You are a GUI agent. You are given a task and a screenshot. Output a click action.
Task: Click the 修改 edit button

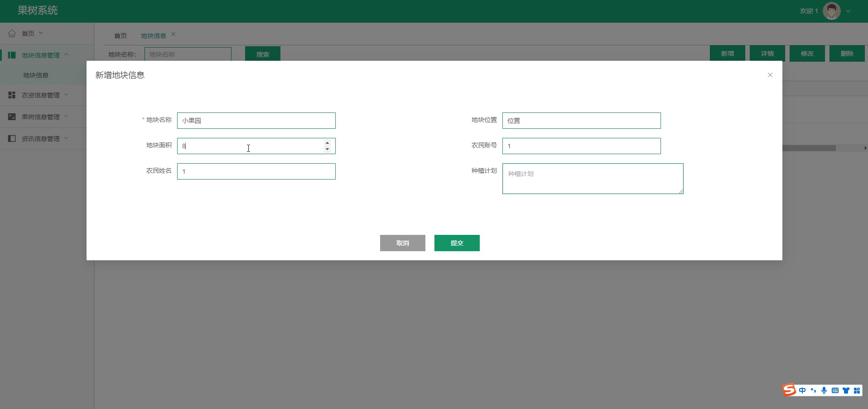807,54
